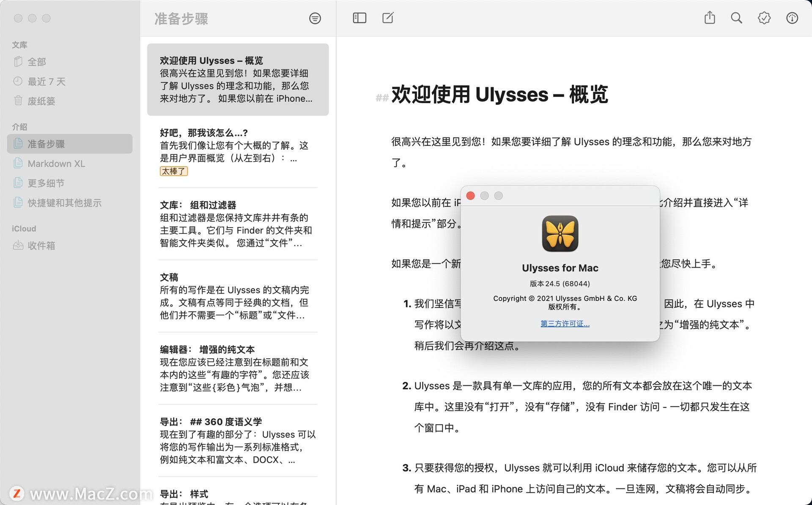Click the 文库 section header
The image size is (812, 505).
[19, 45]
